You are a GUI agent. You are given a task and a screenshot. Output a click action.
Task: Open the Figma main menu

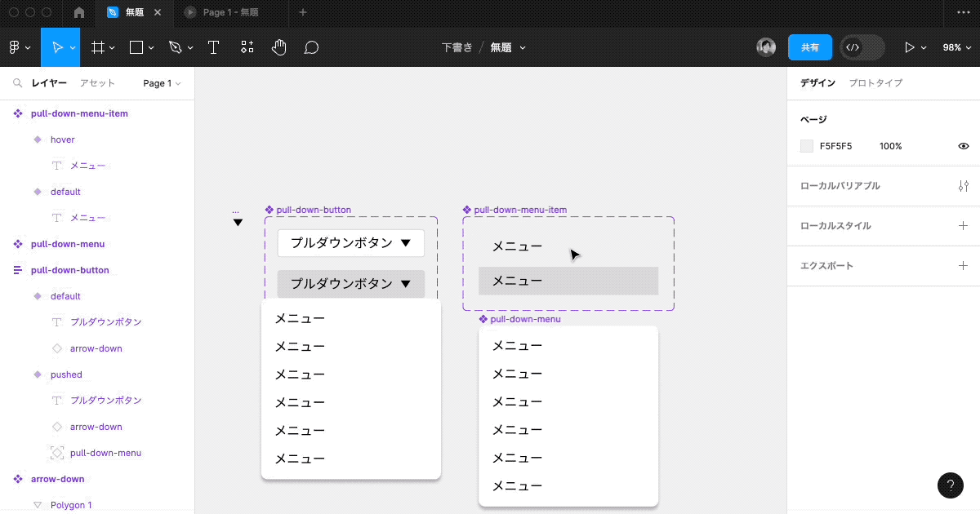click(x=16, y=47)
